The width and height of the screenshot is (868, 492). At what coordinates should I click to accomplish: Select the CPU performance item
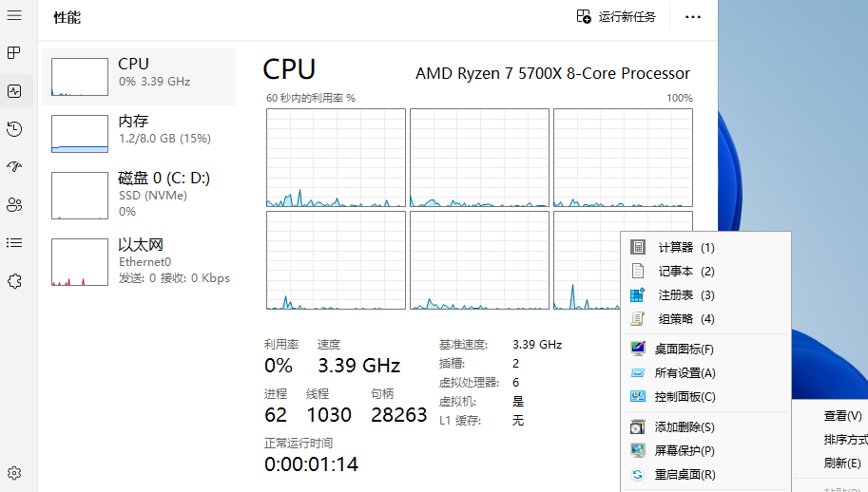pos(139,77)
